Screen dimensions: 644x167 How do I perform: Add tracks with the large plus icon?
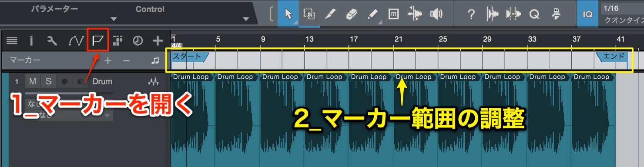click(x=158, y=41)
